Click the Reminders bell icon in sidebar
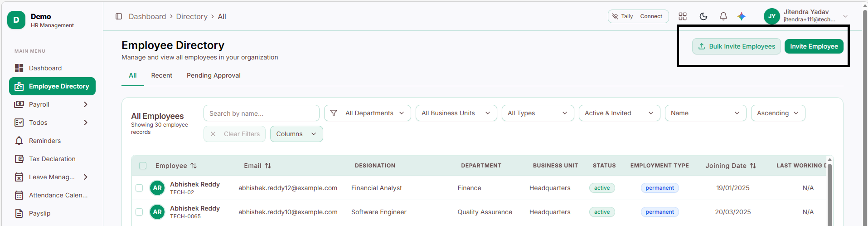Image resolution: width=868 pixels, height=226 pixels. click(19, 141)
